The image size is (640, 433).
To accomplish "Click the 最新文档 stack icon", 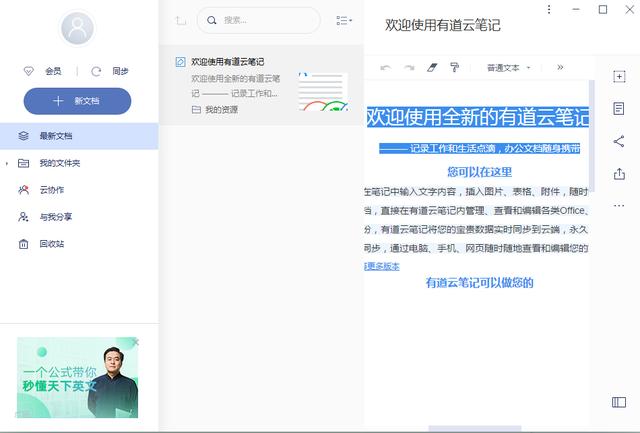I will tap(24, 136).
